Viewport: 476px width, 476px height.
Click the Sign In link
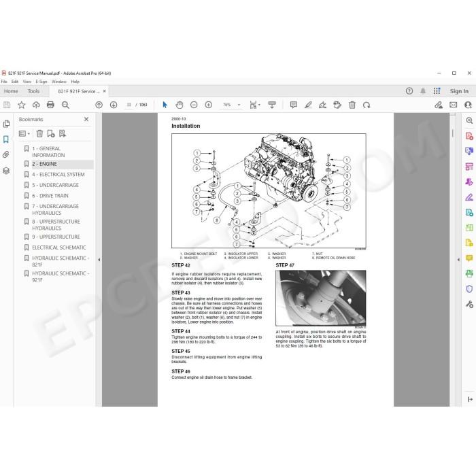click(459, 91)
